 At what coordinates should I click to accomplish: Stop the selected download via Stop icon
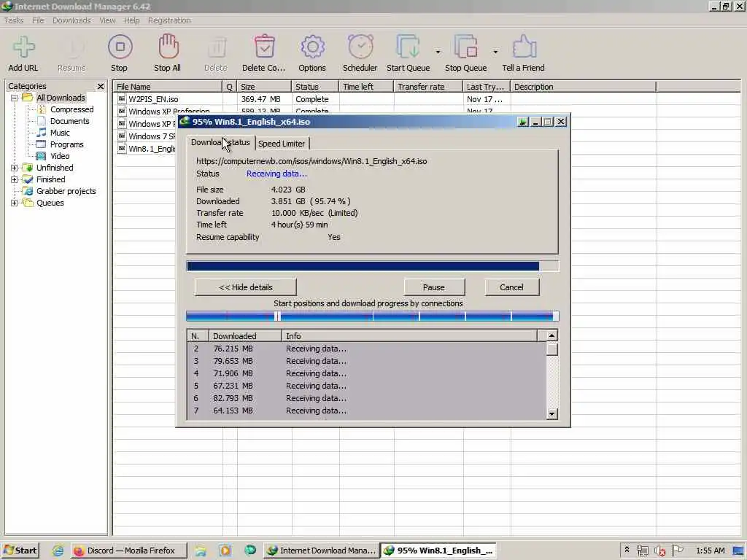coord(120,47)
